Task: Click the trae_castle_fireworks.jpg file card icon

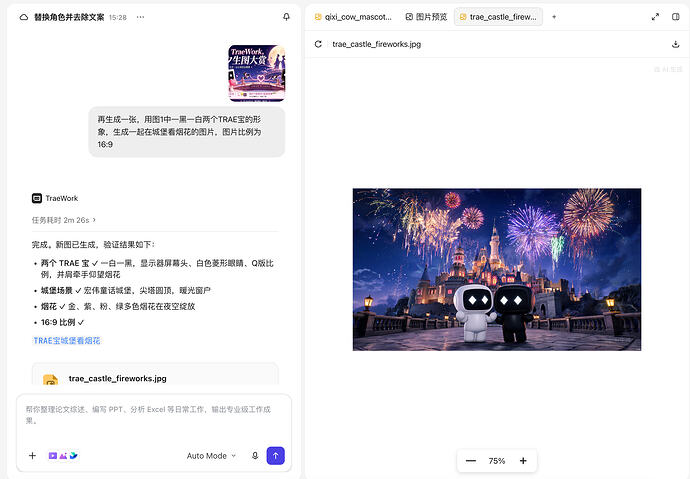Action: point(50,380)
